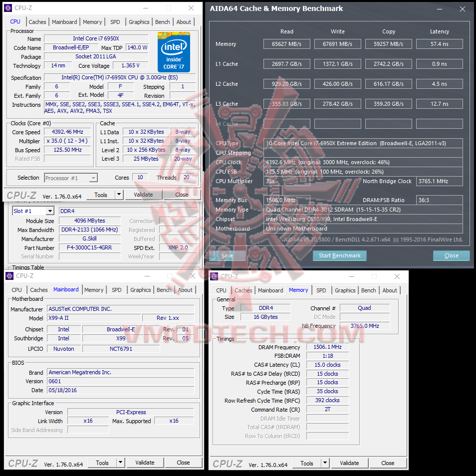Open Memory tab in top CPU-Z window
The height and width of the screenshot is (476, 476).
pyautogui.click(x=92, y=22)
